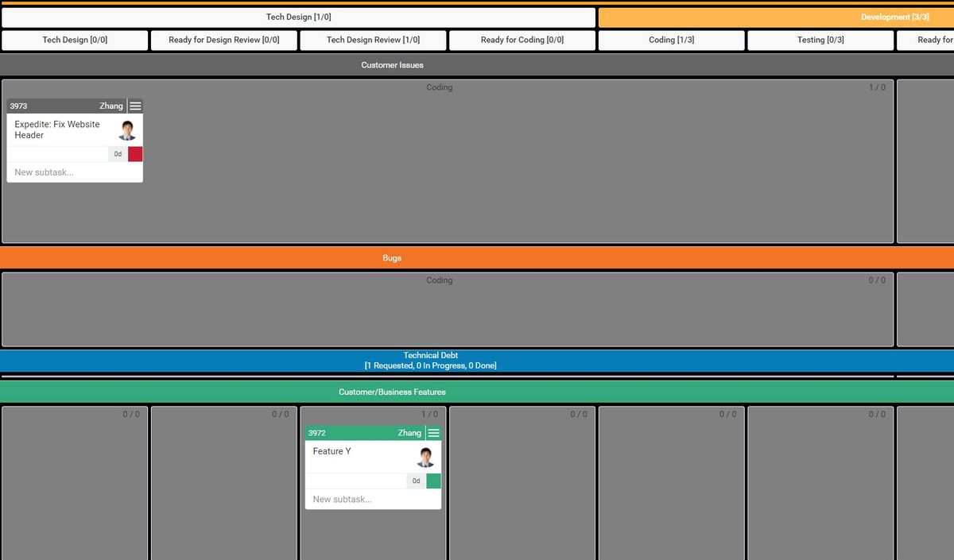Open card 3973 by clicking its ID
The image size is (954, 560).
pyautogui.click(x=17, y=105)
